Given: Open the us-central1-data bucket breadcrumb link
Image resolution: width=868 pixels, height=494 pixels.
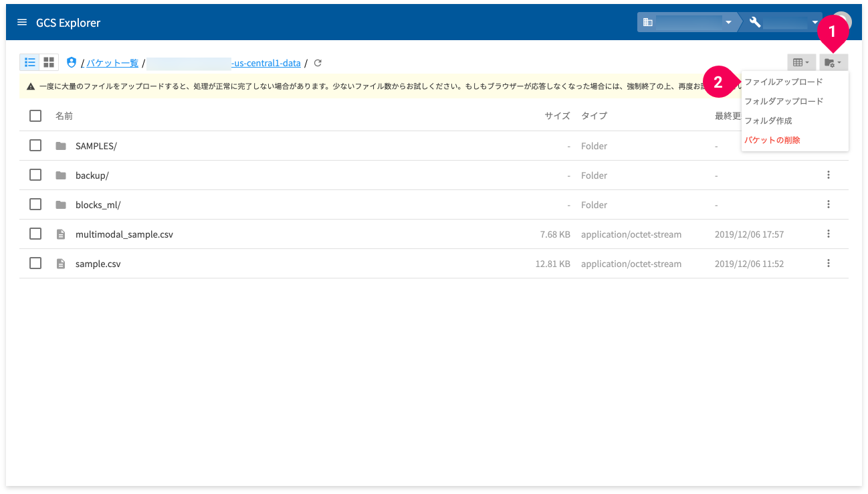Looking at the screenshot, I should click(224, 63).
